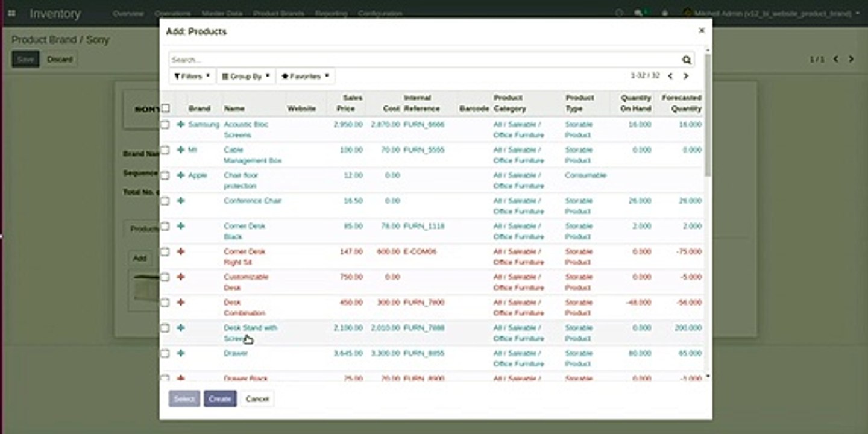Screen dimensions: 868x434
Task: Click plus icon on Customizable Desk row
Action: [x=181, y=277]
